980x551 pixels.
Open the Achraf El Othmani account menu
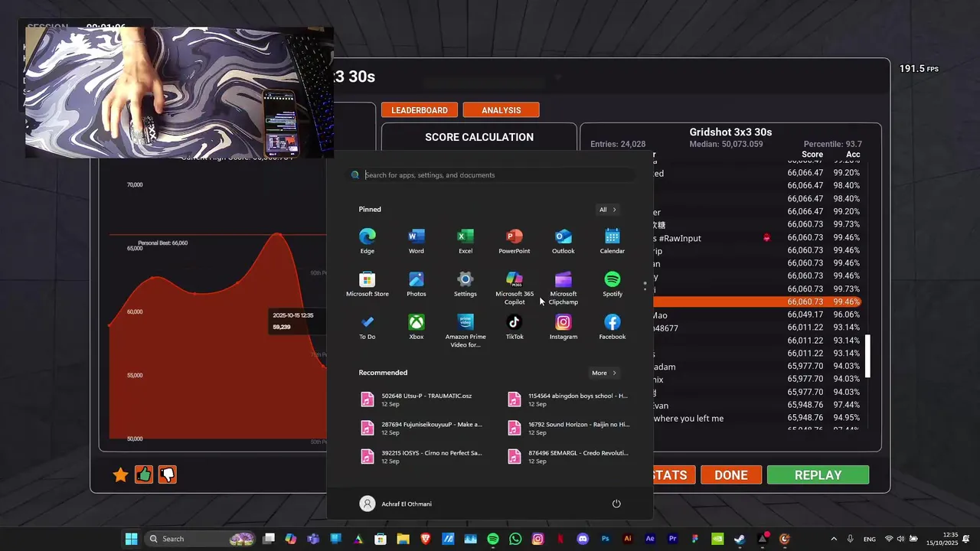pyautogui.click(x=396, y=504)
